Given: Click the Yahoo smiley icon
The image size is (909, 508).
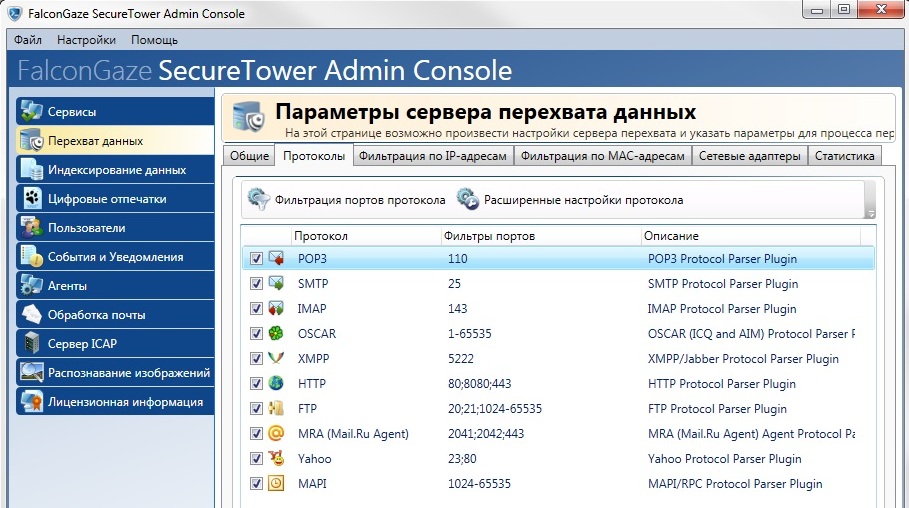Looking at the screenshot, I should pyautogui.click(x=277, y=458).
